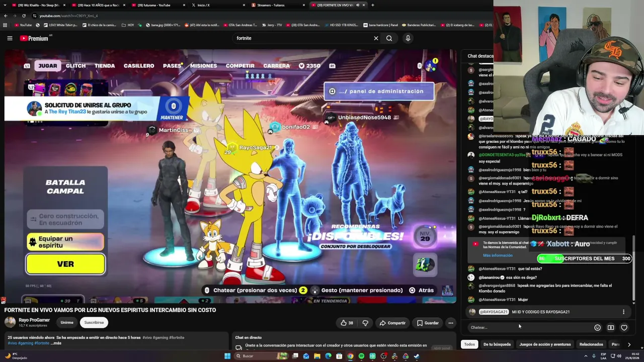Open the YouTube guide hamburger menu

(x=10, y=38)
